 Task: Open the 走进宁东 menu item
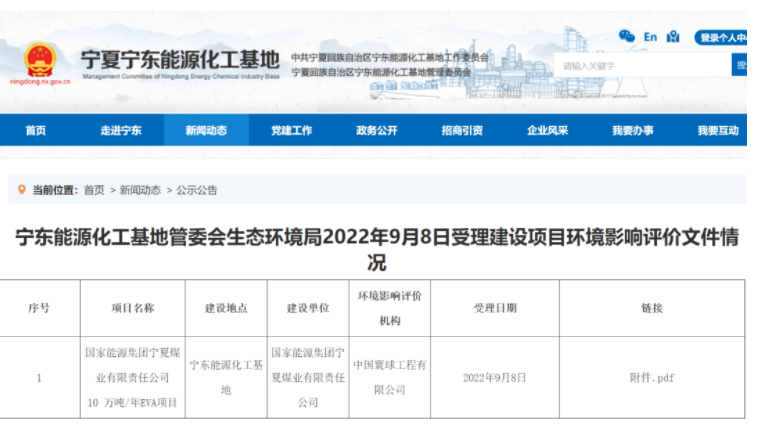coord(121,130)
